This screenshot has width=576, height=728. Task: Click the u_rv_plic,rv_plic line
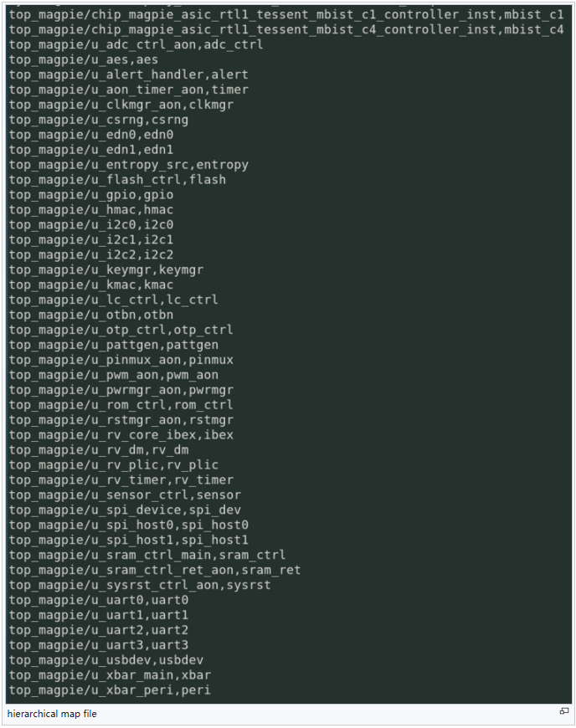[114, 465]
